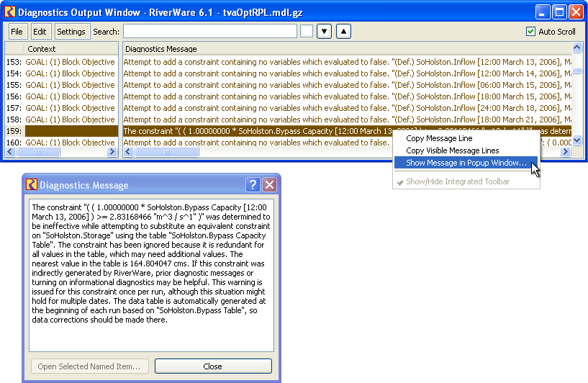
Task: Click vertical scrollbar down arrow in message list
Action: (577, 140)
